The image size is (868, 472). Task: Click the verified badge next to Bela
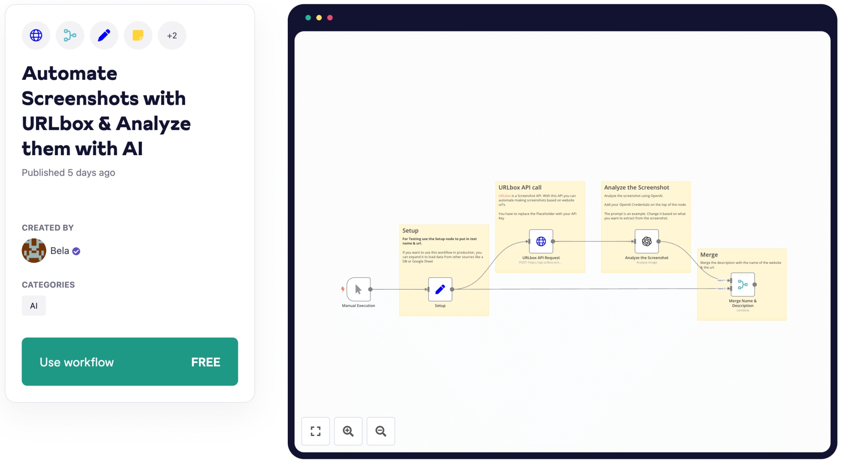pos(76,251)
